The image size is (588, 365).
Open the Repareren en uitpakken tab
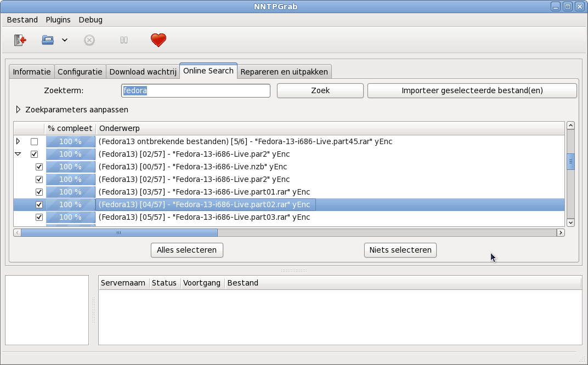pos(284,72)
